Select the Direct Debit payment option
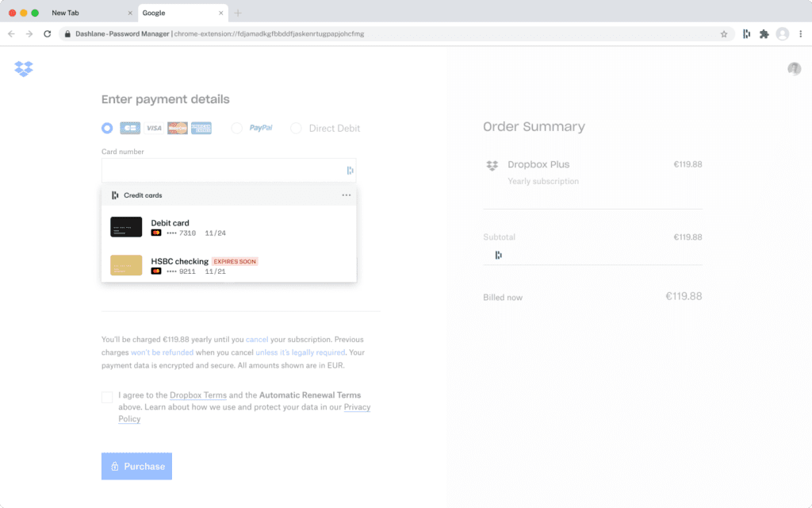Screen dimensions: 812x508 pyautogui.click(x=296, y=128)
